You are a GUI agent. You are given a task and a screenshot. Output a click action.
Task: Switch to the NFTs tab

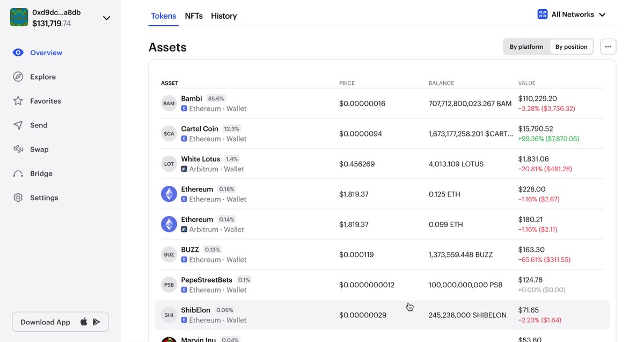pyautogui.click(x=194, y=16)
